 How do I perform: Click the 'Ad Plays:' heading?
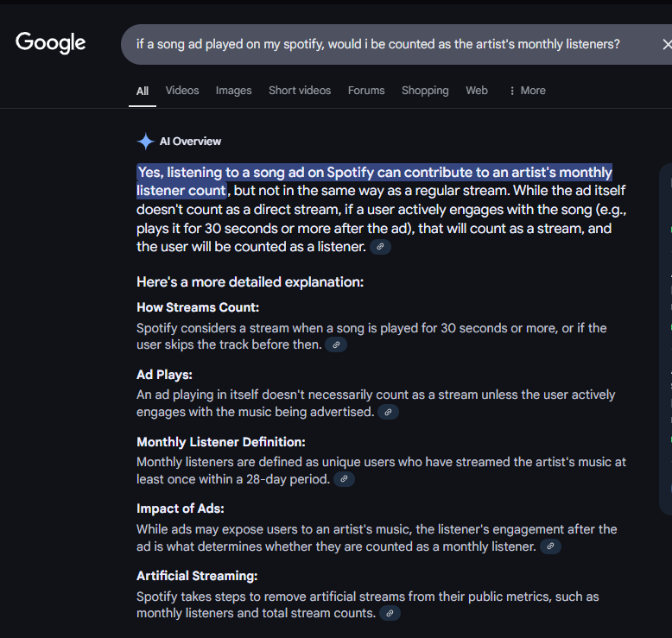164,375
